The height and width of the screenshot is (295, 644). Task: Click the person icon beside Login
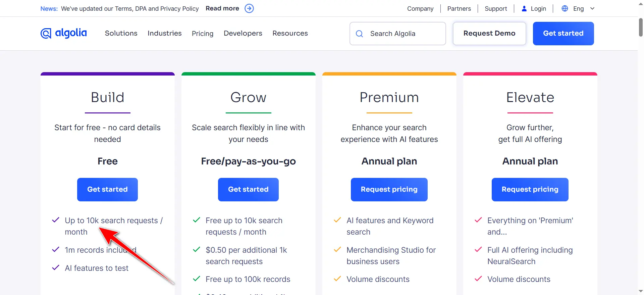524,8
